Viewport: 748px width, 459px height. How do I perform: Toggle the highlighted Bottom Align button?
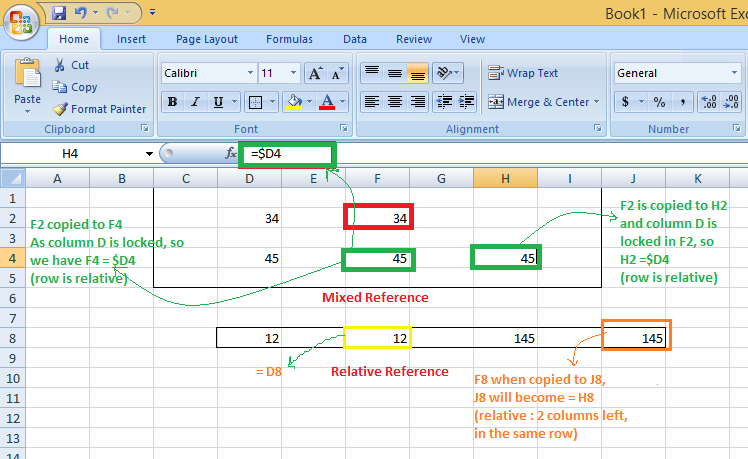click(417, 73)
